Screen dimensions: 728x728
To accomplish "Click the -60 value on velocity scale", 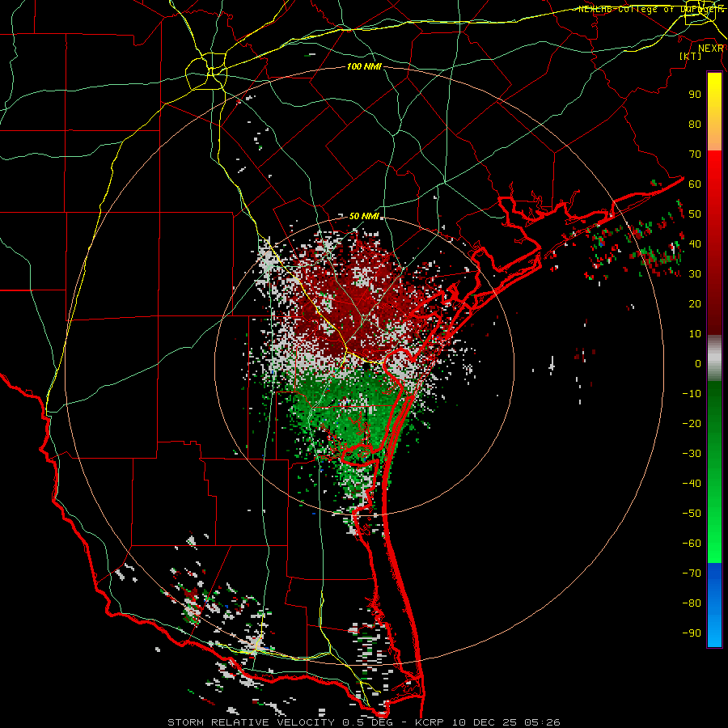I will point(692,544).
